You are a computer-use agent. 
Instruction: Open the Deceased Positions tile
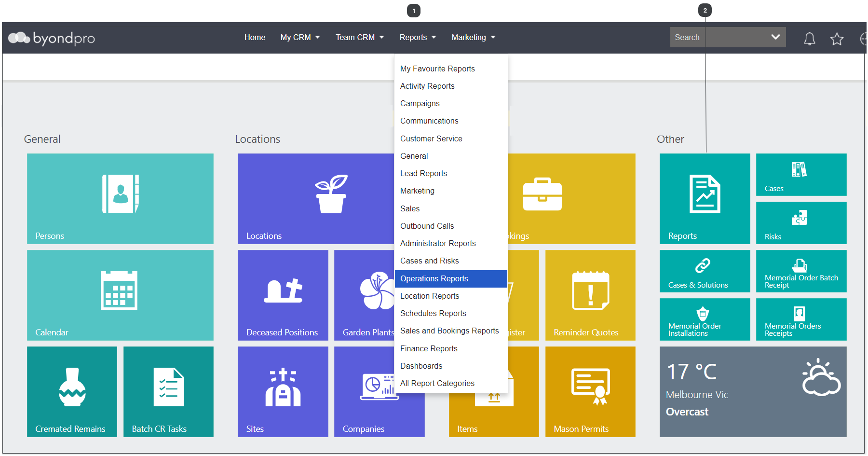pyautogui.click(x=283, y=295)
